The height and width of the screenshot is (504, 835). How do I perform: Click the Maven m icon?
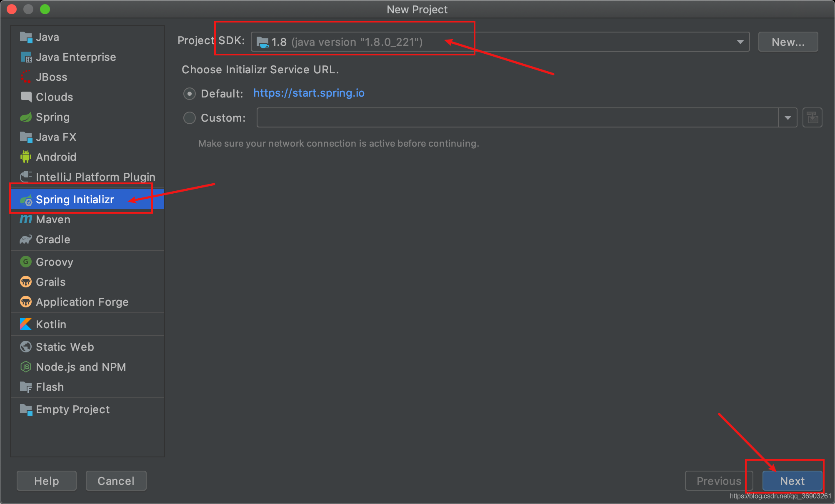pyautogui.click(x=26, y=219)
